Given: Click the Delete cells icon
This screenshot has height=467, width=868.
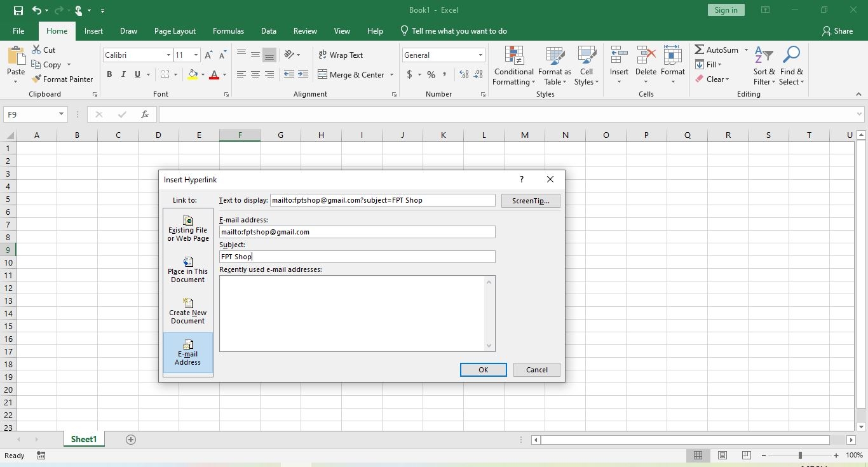Looking at the screenshot, I should (646, 55).
